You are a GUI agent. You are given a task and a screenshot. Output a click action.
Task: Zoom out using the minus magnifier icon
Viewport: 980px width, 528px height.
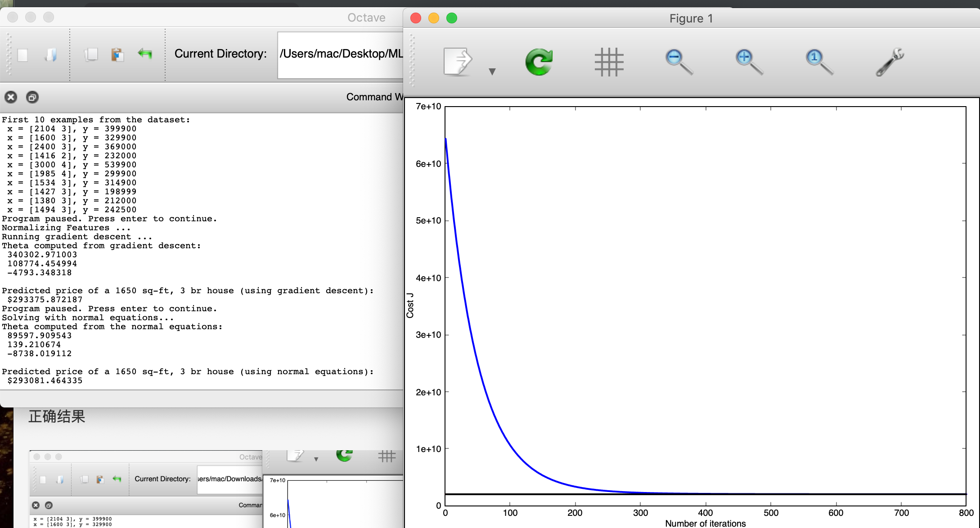678,62
